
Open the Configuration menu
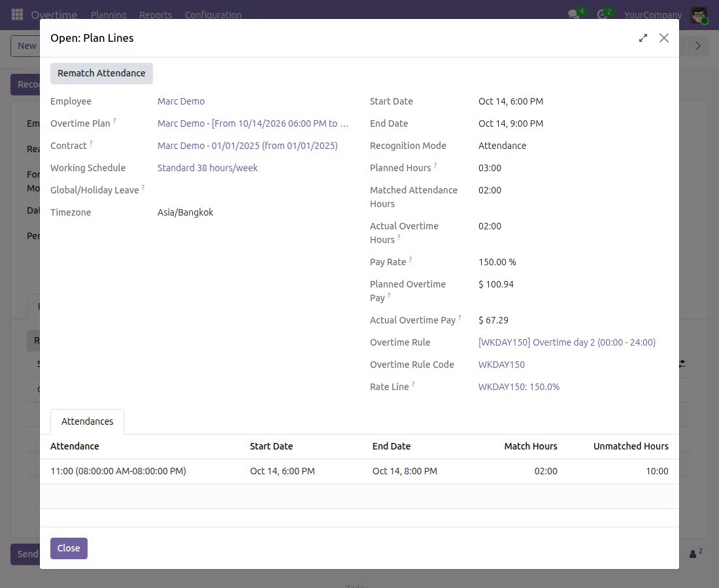point(213,14)
